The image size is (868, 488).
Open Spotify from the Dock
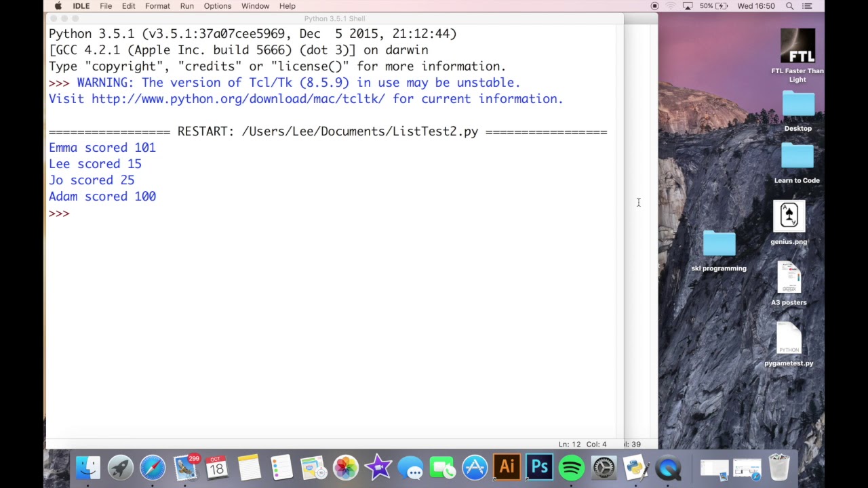[572, 468]
